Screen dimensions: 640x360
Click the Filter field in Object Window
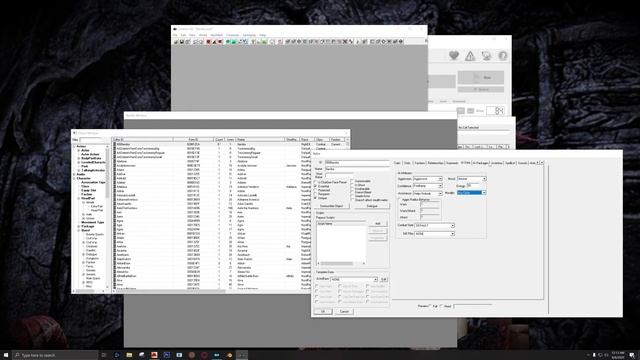(91, 140)
